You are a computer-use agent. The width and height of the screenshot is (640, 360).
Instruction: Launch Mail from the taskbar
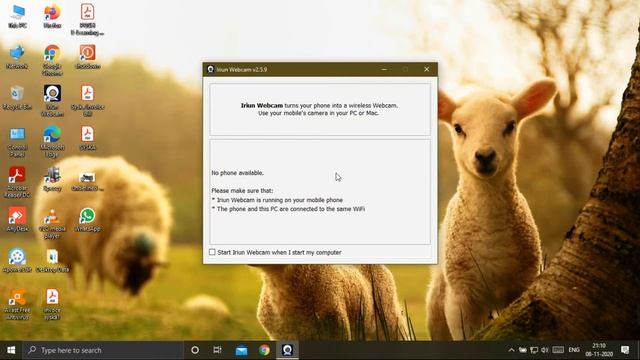(241, 350)
